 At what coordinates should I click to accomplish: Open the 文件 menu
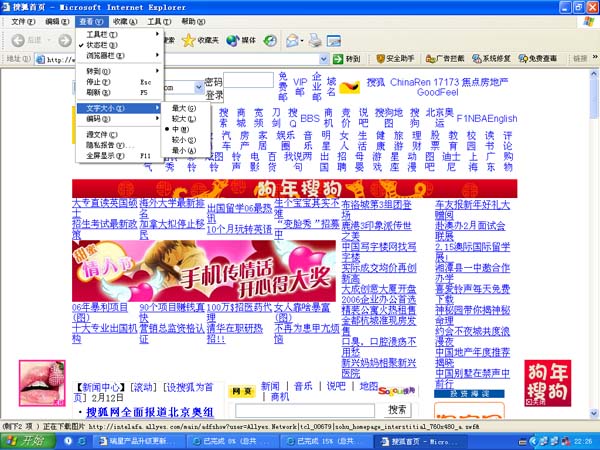(23, 21)
